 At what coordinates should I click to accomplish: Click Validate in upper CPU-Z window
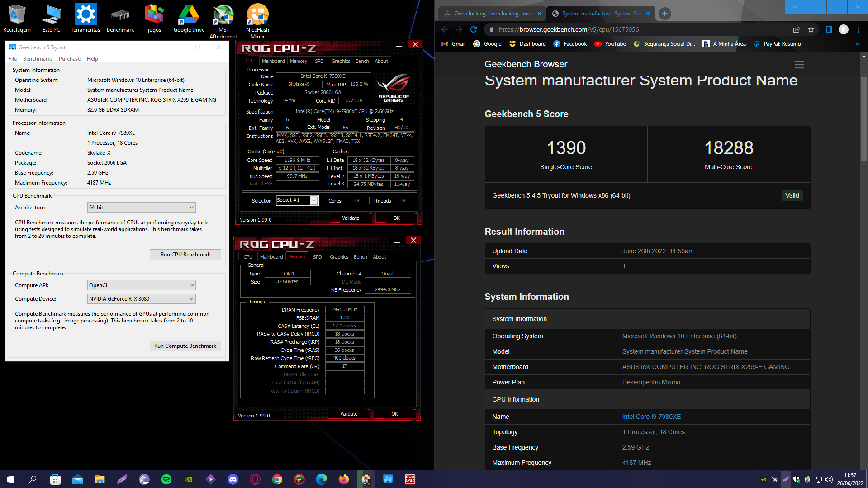coord(351,218)
